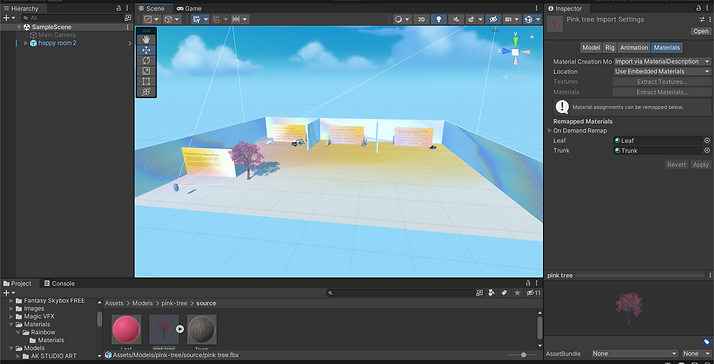Viewport: 714px width, 364px height.
Task: Open the Hierarchy create (+) dropdown
Action: click(9, 18)
